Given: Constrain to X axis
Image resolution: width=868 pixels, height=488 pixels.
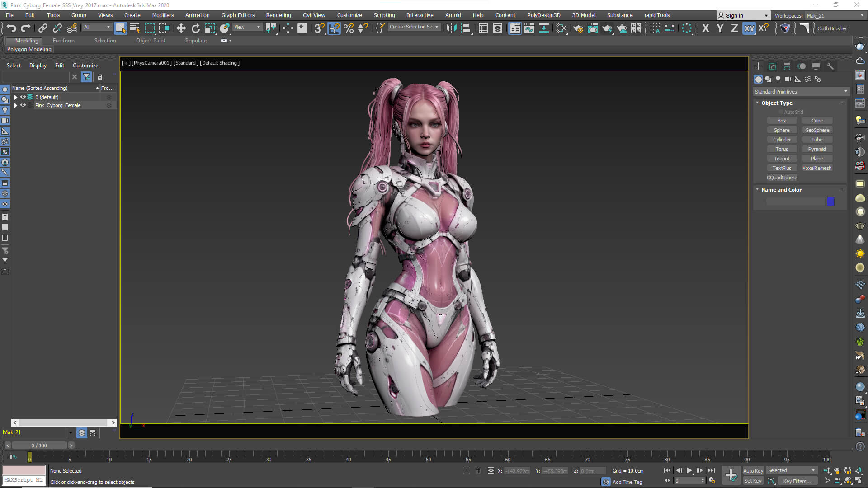Looking at the screenshot, I should tap(705, 28).
